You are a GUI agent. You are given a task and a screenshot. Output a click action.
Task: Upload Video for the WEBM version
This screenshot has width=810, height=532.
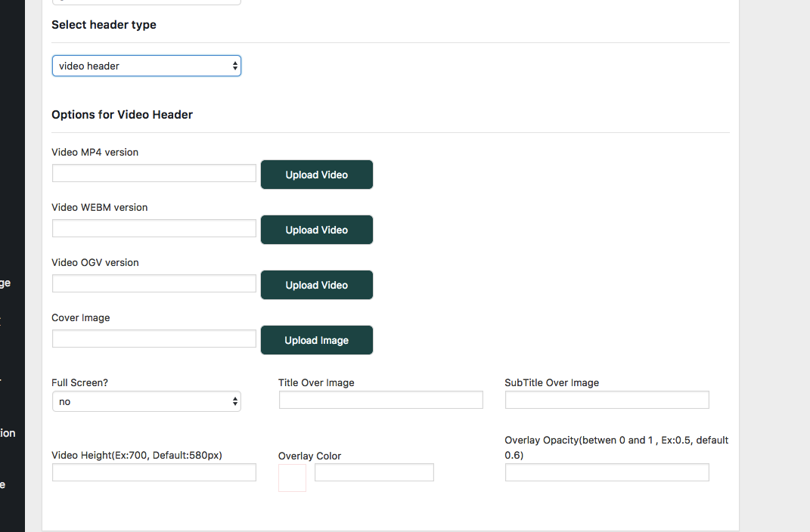[317, 230]
